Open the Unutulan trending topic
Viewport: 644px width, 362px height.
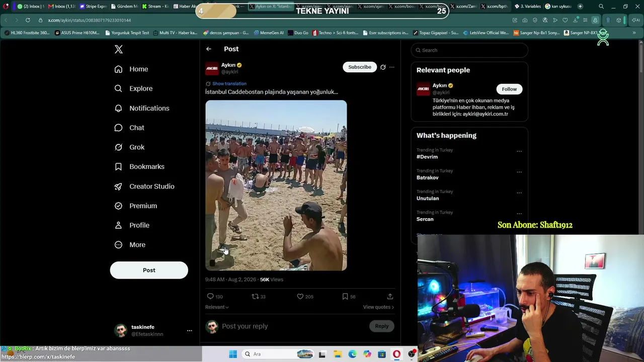pos(428,199)
